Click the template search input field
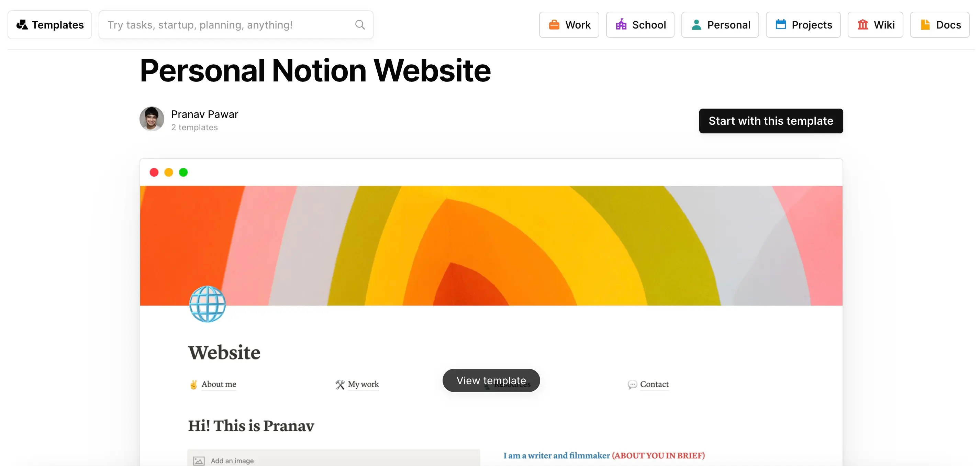 pos(228,24)
